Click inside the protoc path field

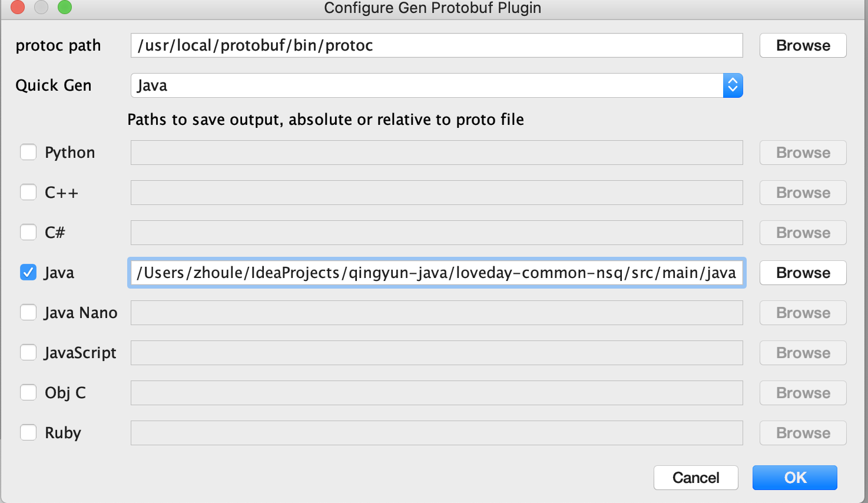click(x=436, y=45)
